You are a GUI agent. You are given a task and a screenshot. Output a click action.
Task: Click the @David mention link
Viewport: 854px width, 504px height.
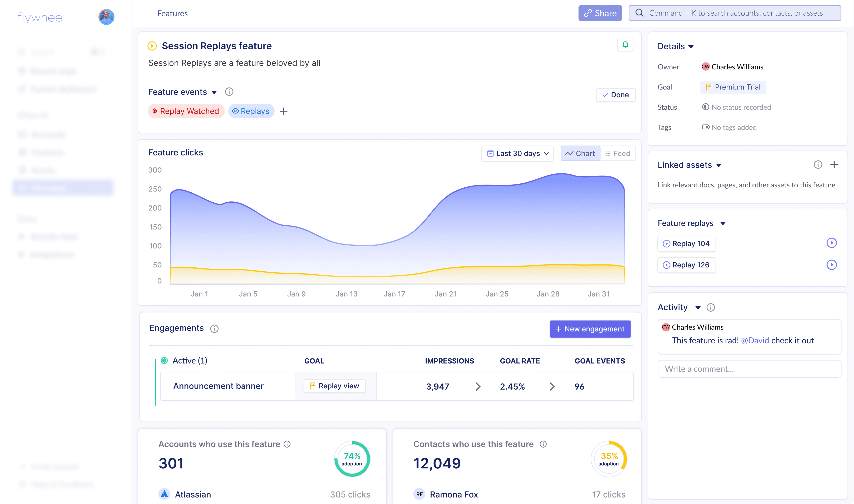click(x=755, y=340)
